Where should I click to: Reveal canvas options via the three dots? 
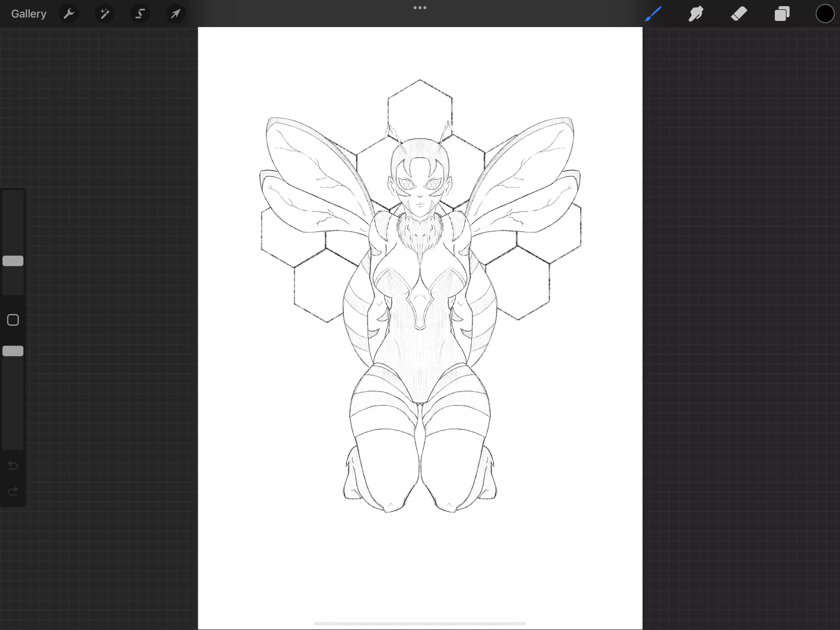[420, 7]
